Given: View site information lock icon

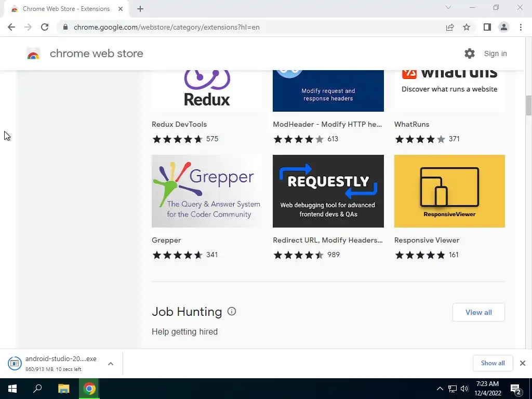Looking at the screenshot, I should coord(65,27).
